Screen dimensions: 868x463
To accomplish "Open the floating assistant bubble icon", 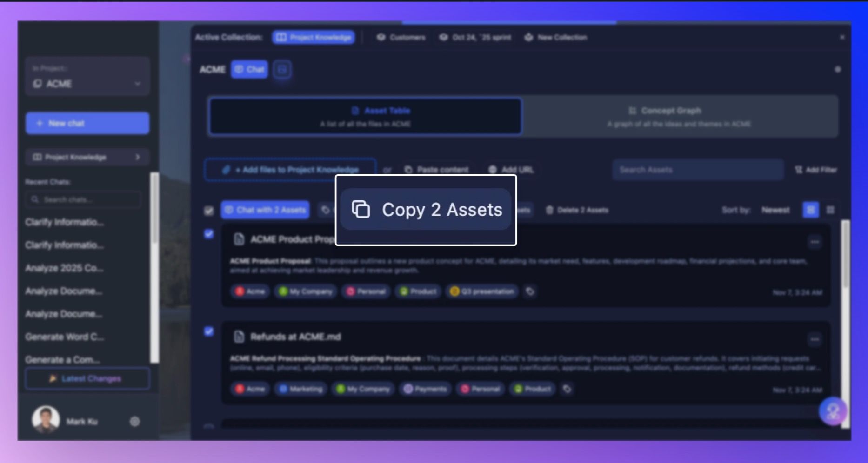I will click(x=832, y=411).
